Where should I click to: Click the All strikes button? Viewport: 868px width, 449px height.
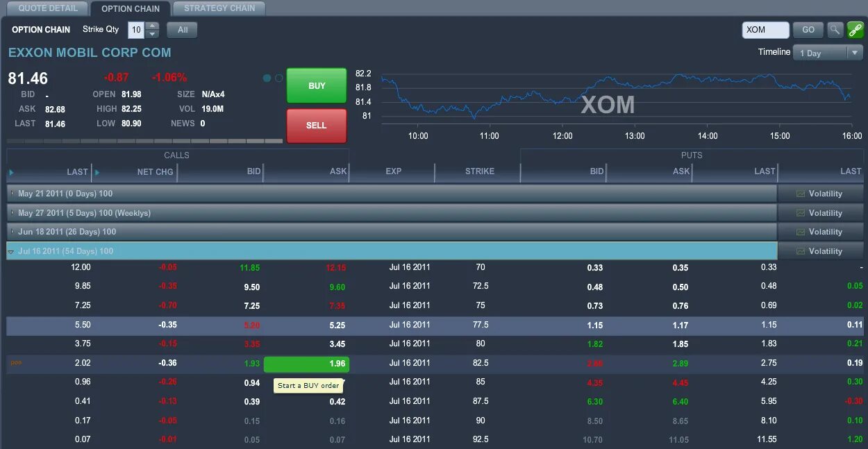[183, 30]
